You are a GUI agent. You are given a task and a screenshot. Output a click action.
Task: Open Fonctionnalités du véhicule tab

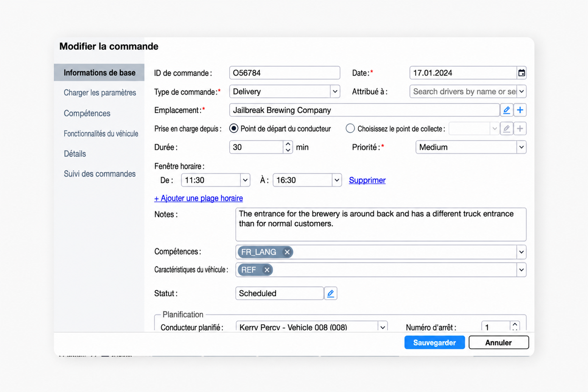[101, 133]
